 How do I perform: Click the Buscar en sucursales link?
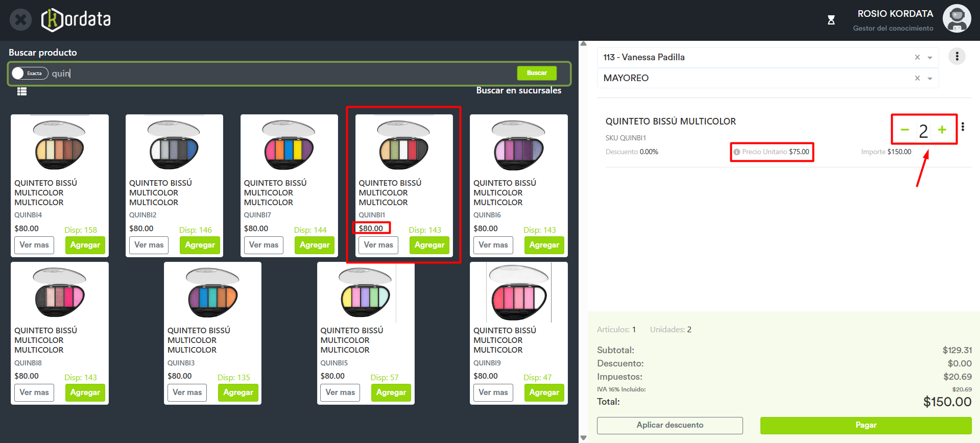[x=518, y=90]
